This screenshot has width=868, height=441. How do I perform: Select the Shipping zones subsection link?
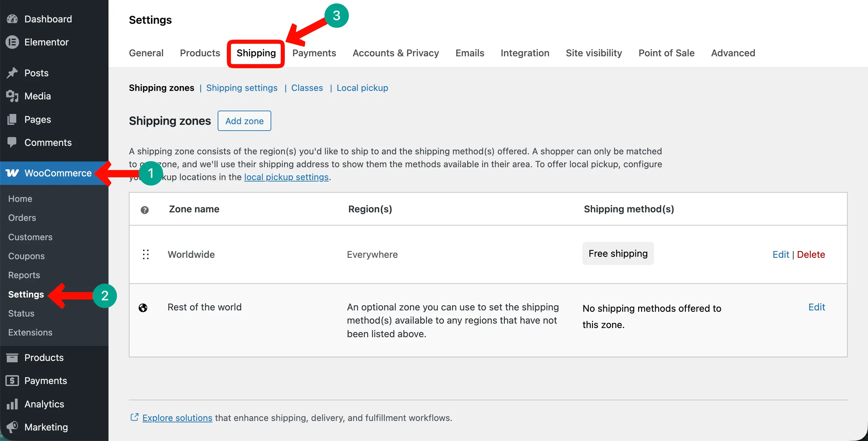tap(161, 88)
